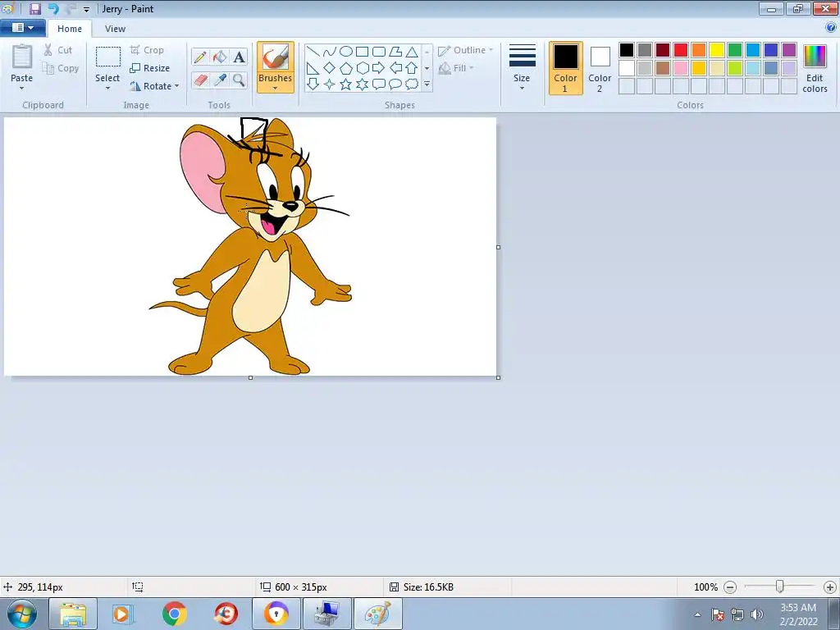Pick the red color swatch

[x=681, y=50]
